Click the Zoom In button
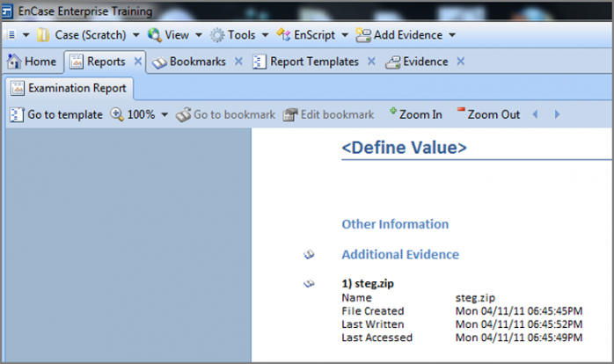Screen dimensions: 614x364 420,114
